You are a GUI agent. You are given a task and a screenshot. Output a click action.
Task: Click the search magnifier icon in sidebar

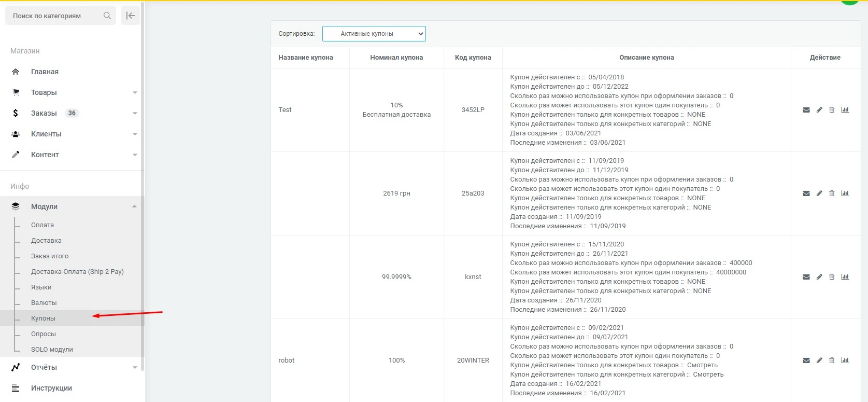click(x=107, y=16)
